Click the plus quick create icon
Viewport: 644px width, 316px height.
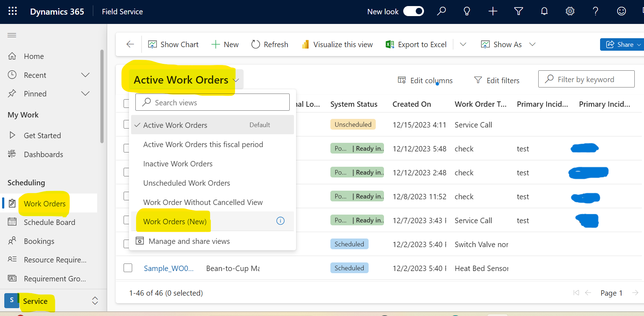(x=493, y=11)
